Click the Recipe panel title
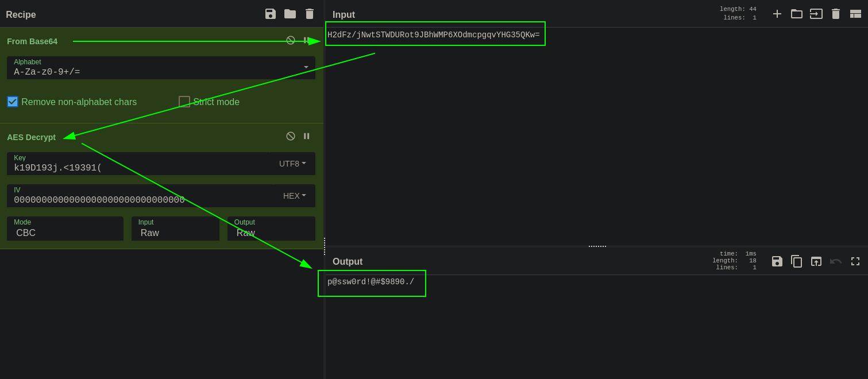Viewport: 868px width, 379px height. tap(21, 15)
